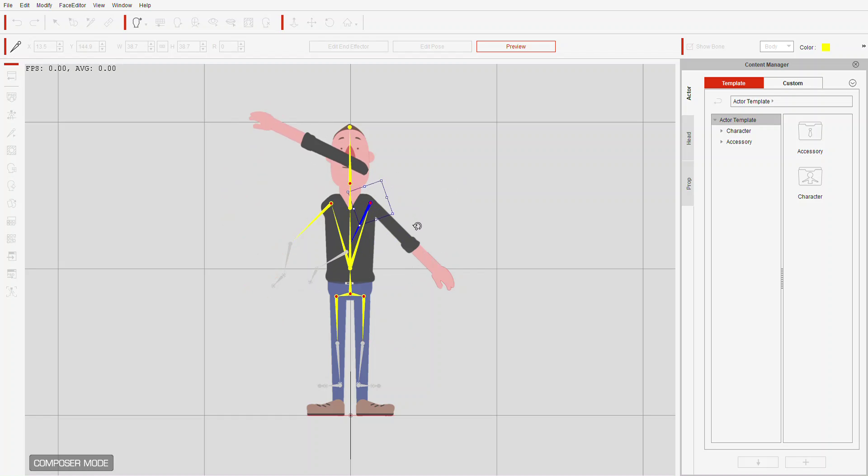Click the Home view icon
Viewport: 868px width, 476px height.
point(347,22)
